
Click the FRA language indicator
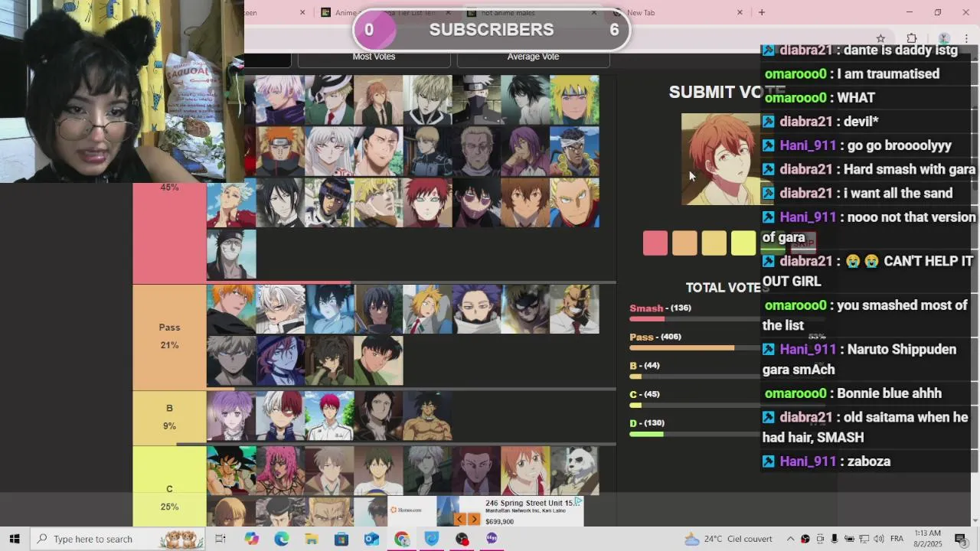(x=898, y=539)
